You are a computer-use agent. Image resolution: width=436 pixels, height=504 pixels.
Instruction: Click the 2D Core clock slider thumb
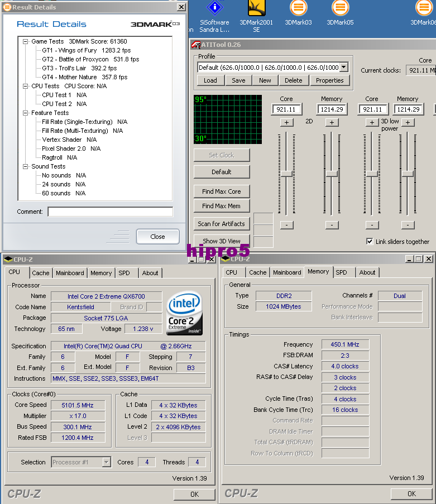(x=286, y=174)
